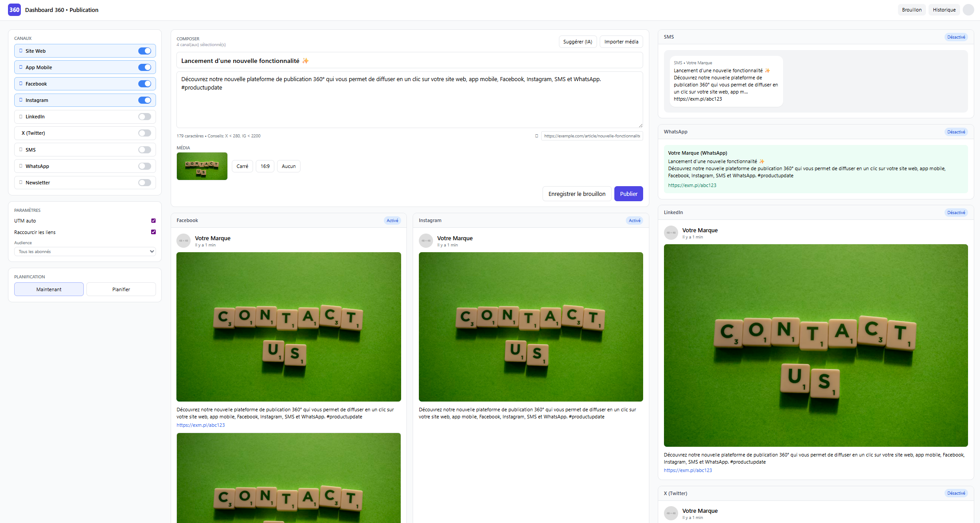Click the user avatar in top bar
This screenshot has height=523, width=980.
click(968, 10)
